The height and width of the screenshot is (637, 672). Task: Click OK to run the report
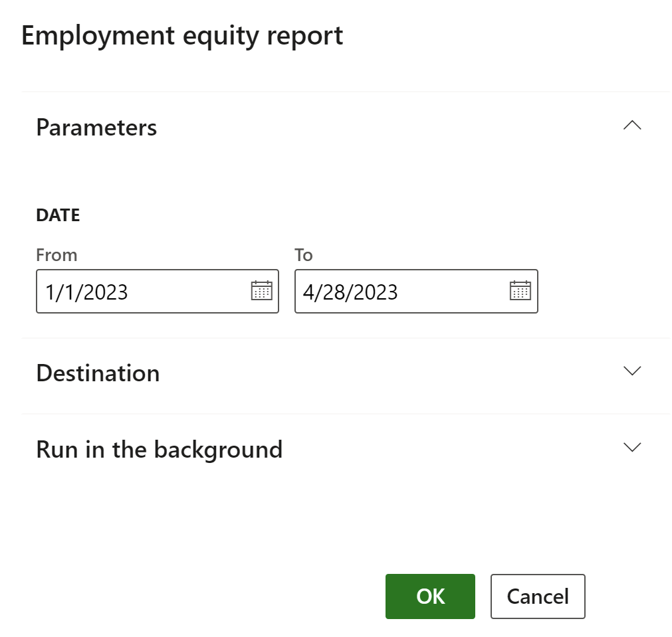429,596
